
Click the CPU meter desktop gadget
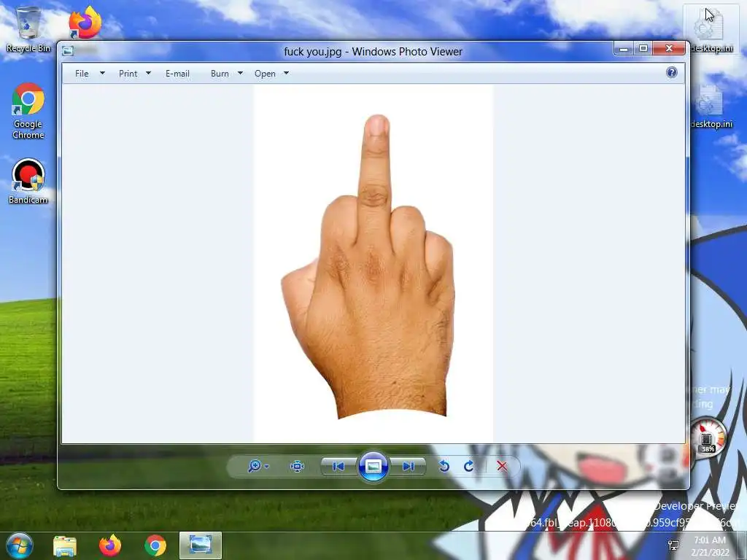pyautogui.click(x=708, y=438)
